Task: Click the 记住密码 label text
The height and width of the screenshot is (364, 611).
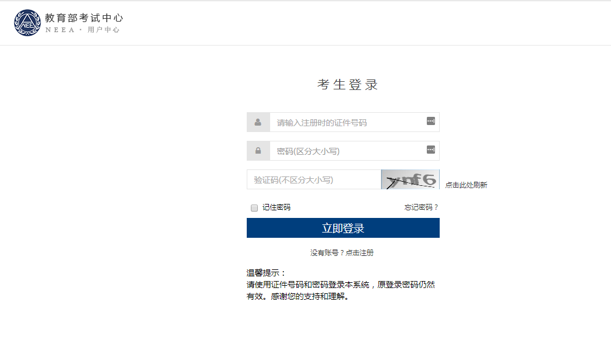Action: coord(277,207)
